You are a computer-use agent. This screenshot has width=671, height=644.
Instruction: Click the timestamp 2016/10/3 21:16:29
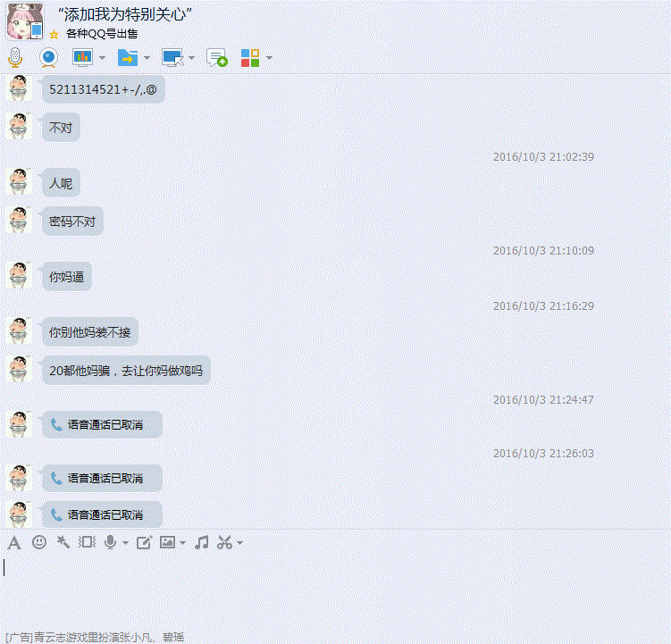[543, 306]
